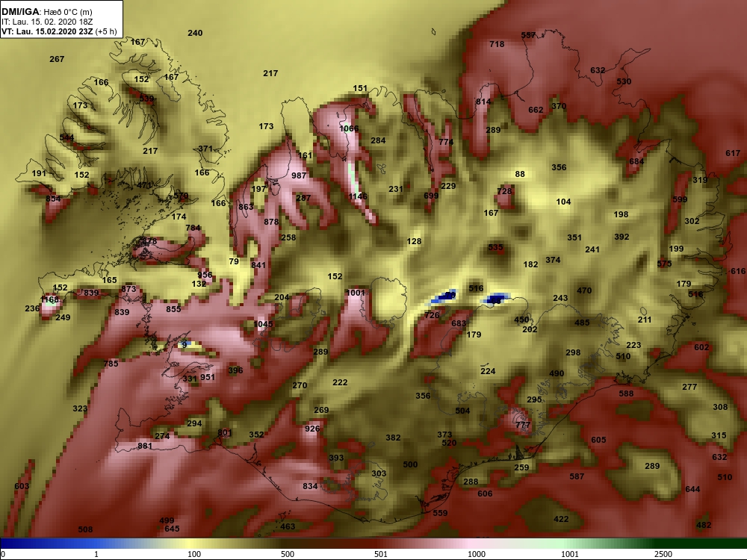The image size is (747, 560).
Task: Click the 535 map value
Action: [x=495, y=248]
